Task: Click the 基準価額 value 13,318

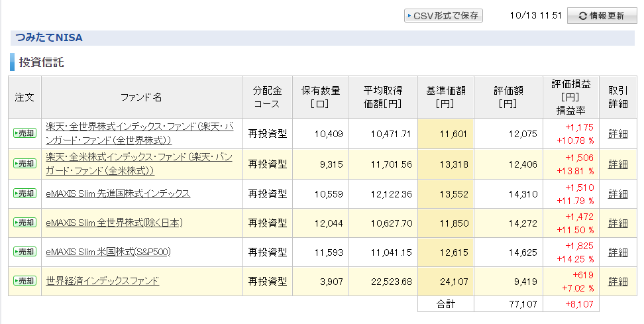Action: tap(453, 164)
